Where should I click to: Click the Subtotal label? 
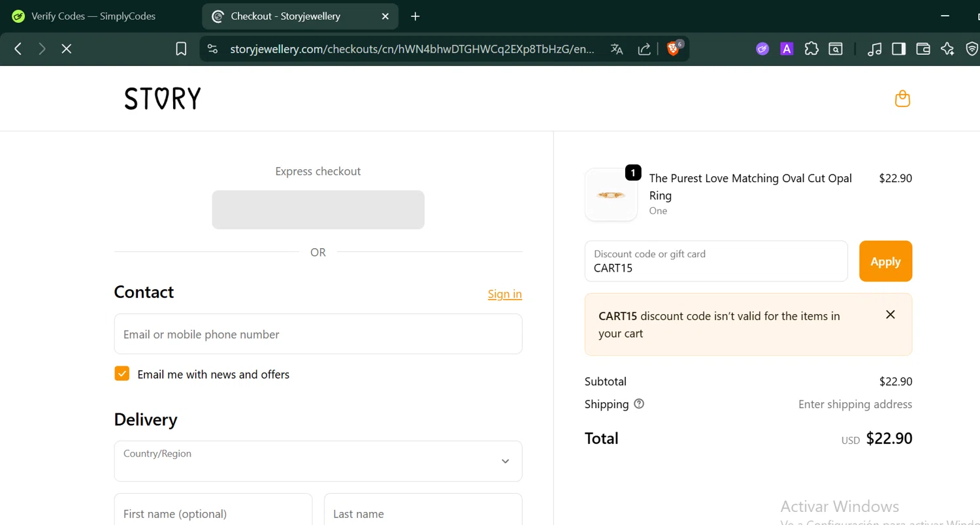pos(606,381)
